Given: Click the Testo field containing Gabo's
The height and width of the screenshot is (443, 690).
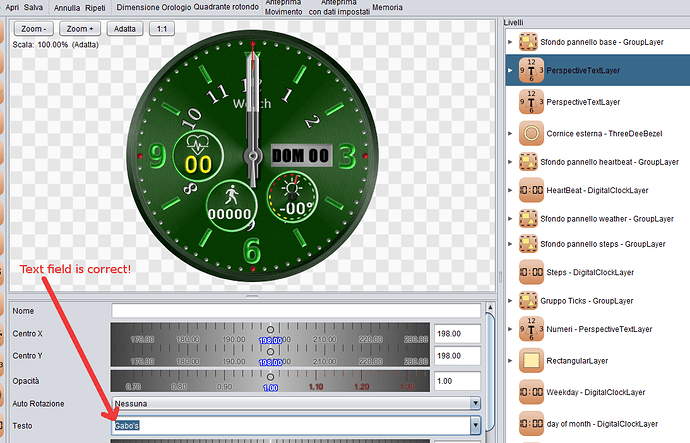Looking at the screenshot, I should point(290,425).
